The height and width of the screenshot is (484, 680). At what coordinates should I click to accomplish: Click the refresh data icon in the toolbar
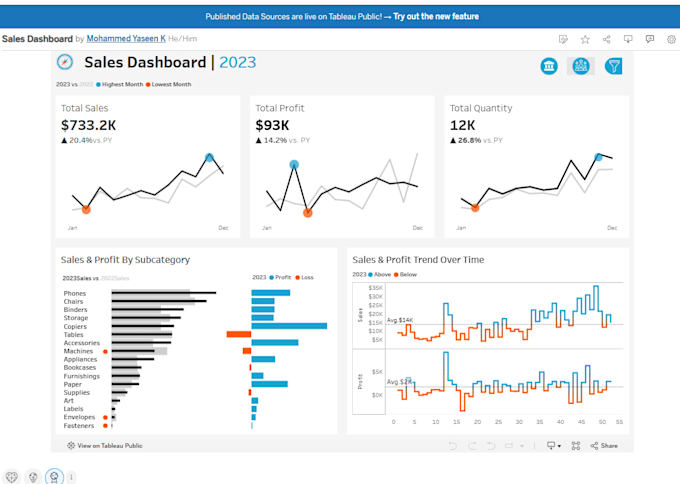(x=509, y=446)
